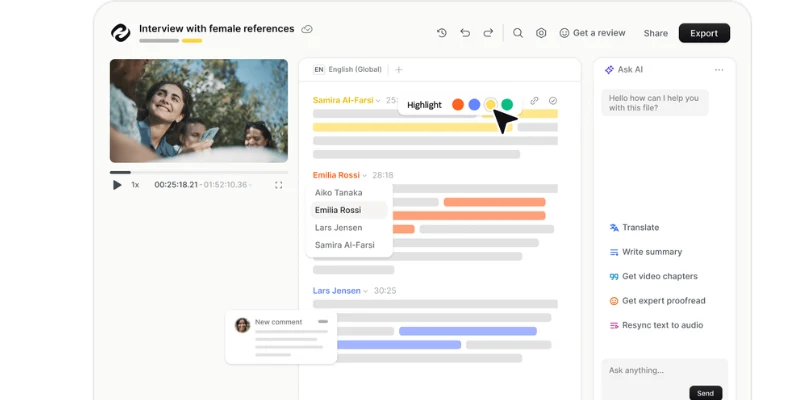Click the 30:25 timestamp
This screenshot has width=800, height=400.
tap(385, 290)
